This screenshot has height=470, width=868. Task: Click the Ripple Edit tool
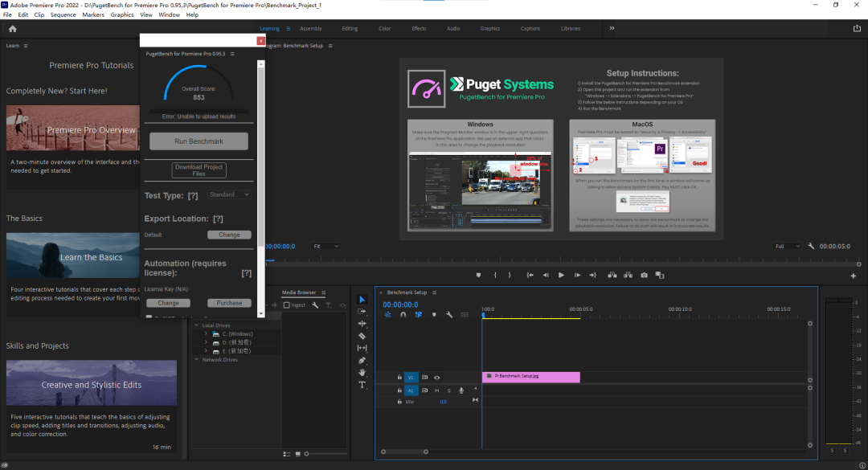pos(362,323)
